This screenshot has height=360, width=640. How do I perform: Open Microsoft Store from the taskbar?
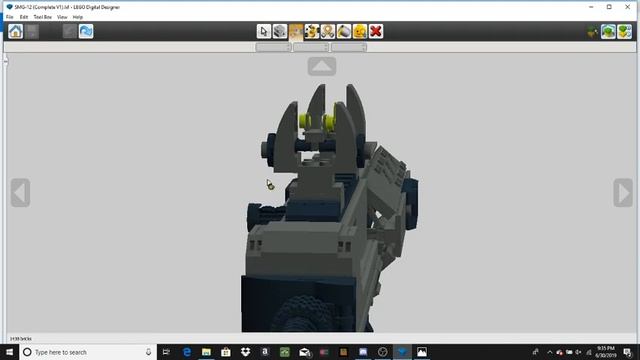click(x=226, y=352)
